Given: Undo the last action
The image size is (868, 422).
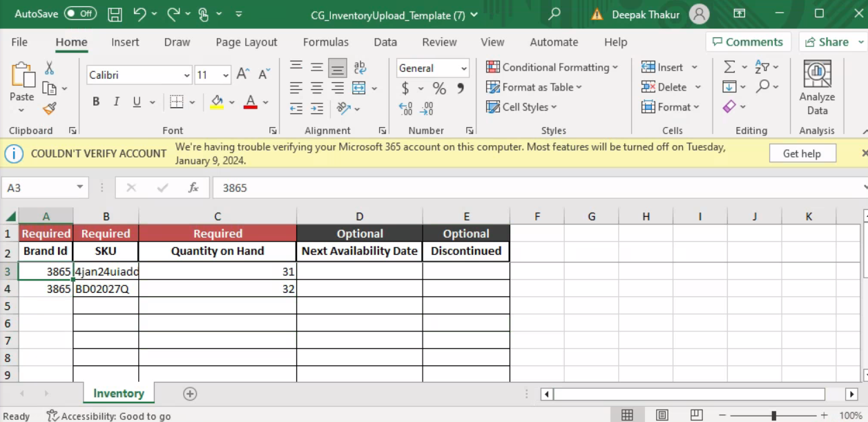Looking at the screenshot, I should tap(140, 14).
